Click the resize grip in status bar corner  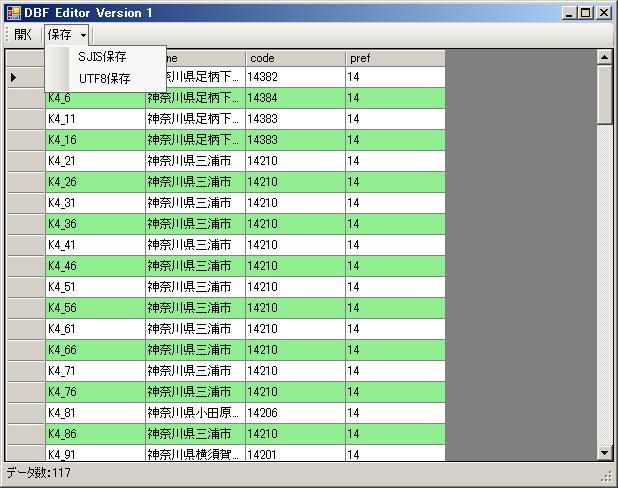pos(606,477)
